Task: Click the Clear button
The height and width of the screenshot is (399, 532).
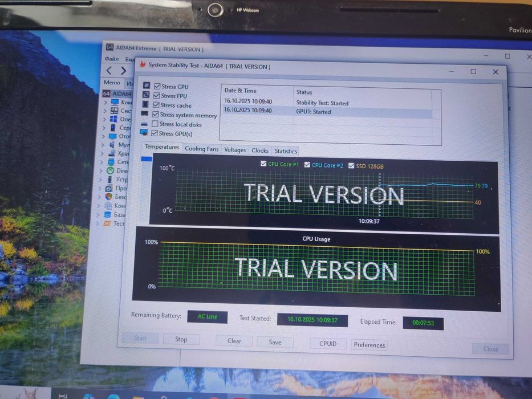Action: (234, 341)
